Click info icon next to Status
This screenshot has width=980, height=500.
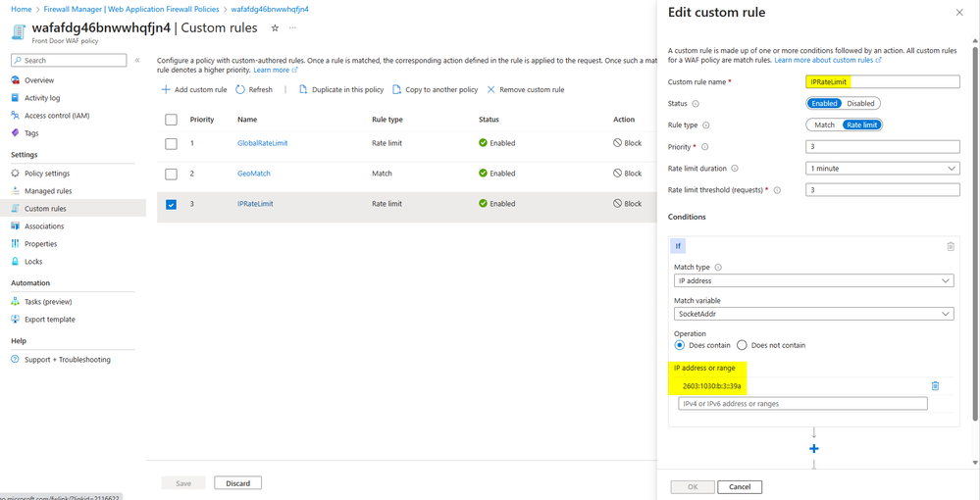pyautogui.click(x=696, y=104)
